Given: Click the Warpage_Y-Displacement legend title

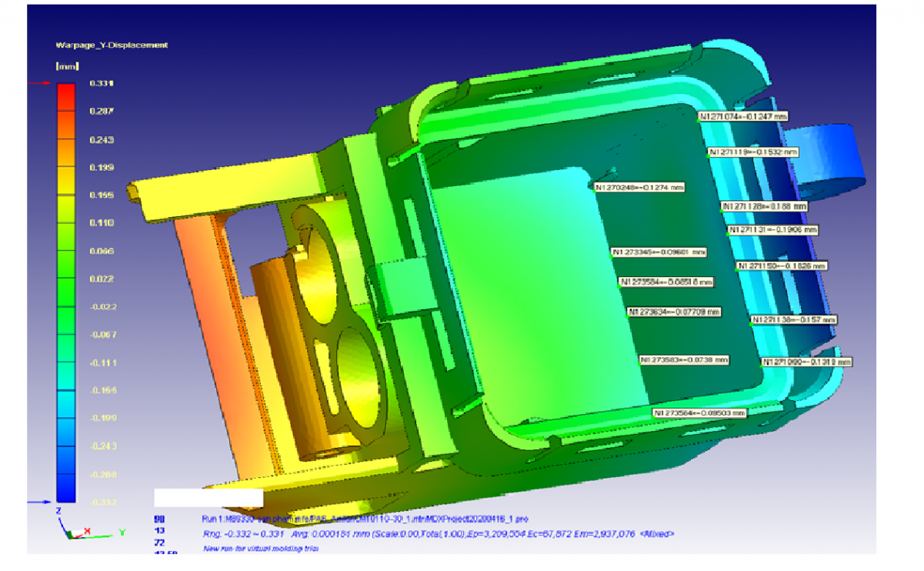Looking at the screenshot, I should 111,45.
